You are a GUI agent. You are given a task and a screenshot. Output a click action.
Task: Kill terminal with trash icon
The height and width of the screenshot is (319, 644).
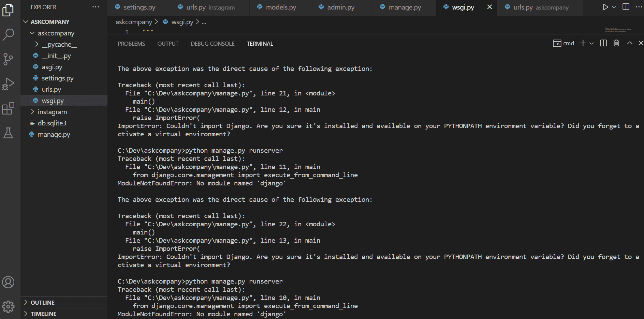click(616, 43)
